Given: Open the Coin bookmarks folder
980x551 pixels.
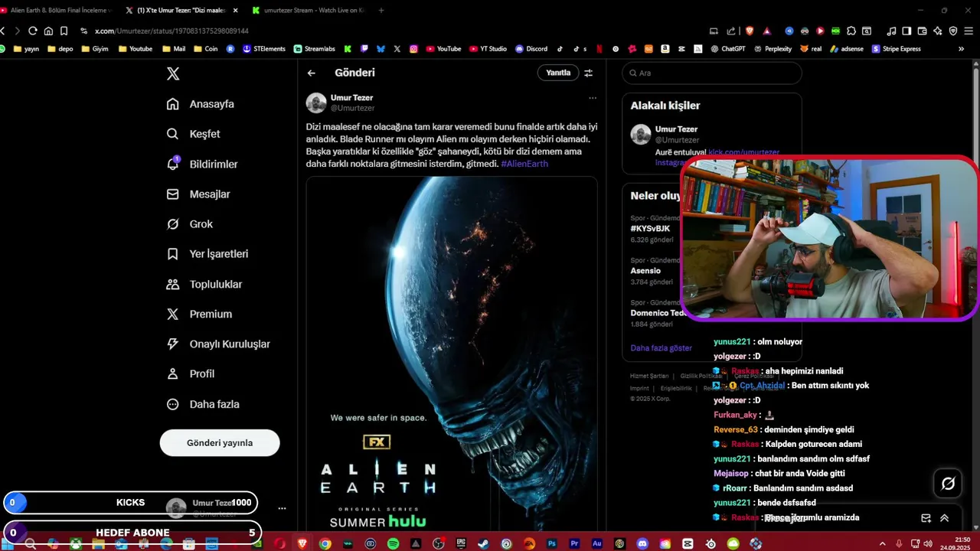Looking at the screenshot, I should (205, 48).
